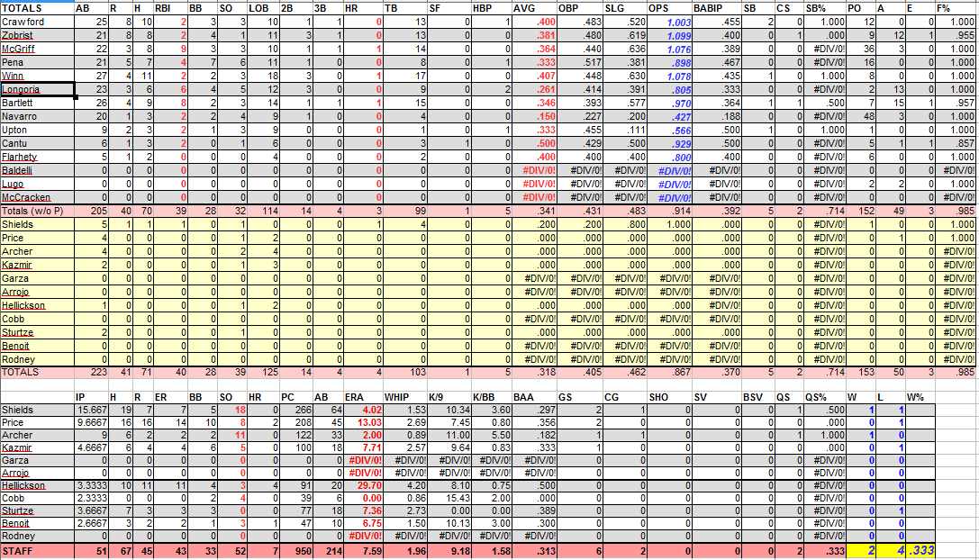
Task: Click the ERA column header
Action: click(x=363, y=397)
